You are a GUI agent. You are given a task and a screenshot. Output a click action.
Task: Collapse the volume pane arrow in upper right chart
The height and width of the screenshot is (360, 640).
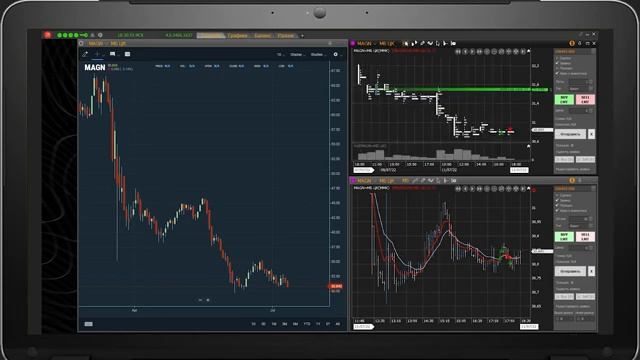click(529, 146)
